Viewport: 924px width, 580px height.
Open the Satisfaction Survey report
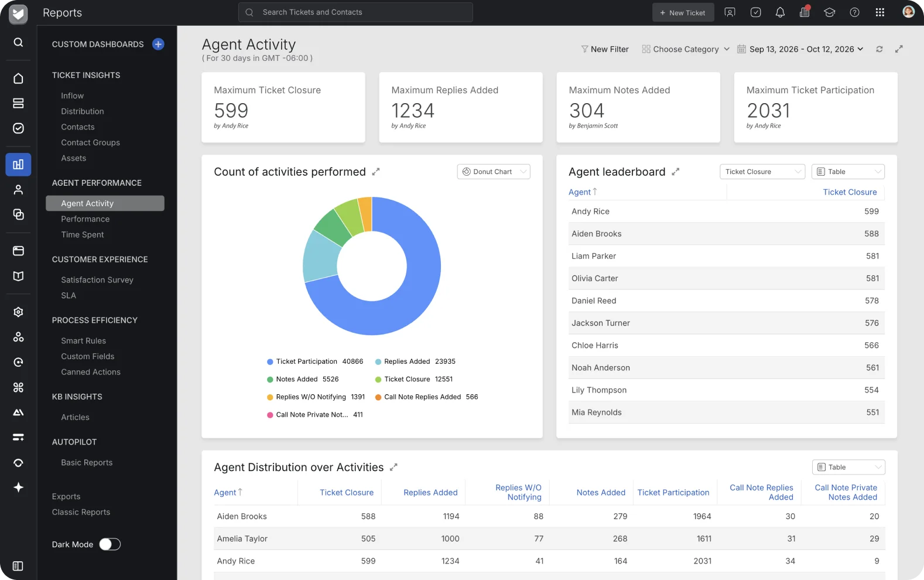(x=97, y=280)
